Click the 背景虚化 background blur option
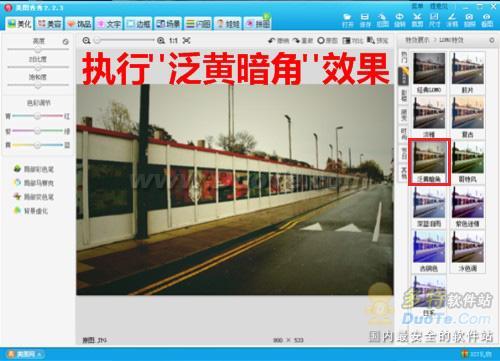The height and width of the screenshot is (361, 500). click(31, 211)
